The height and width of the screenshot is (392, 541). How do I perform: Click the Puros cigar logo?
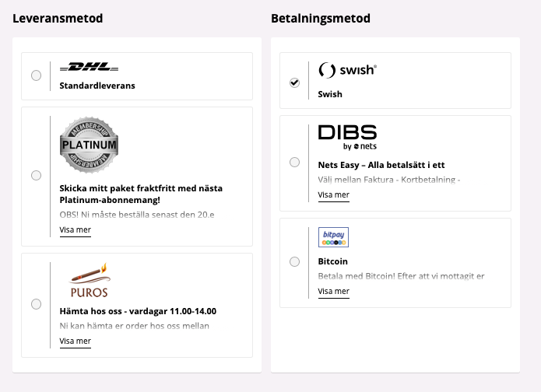[90, 280]
